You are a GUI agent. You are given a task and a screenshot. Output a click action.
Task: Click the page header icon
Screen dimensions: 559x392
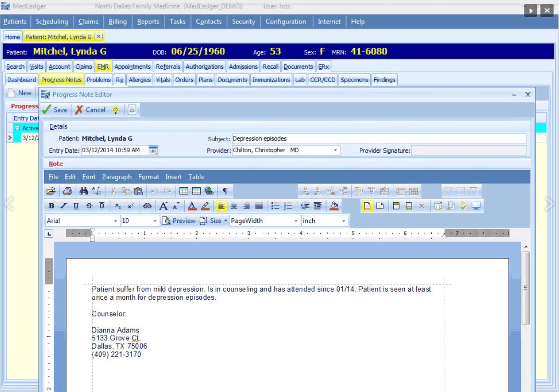pyautogui.click(x=396, y=206)
